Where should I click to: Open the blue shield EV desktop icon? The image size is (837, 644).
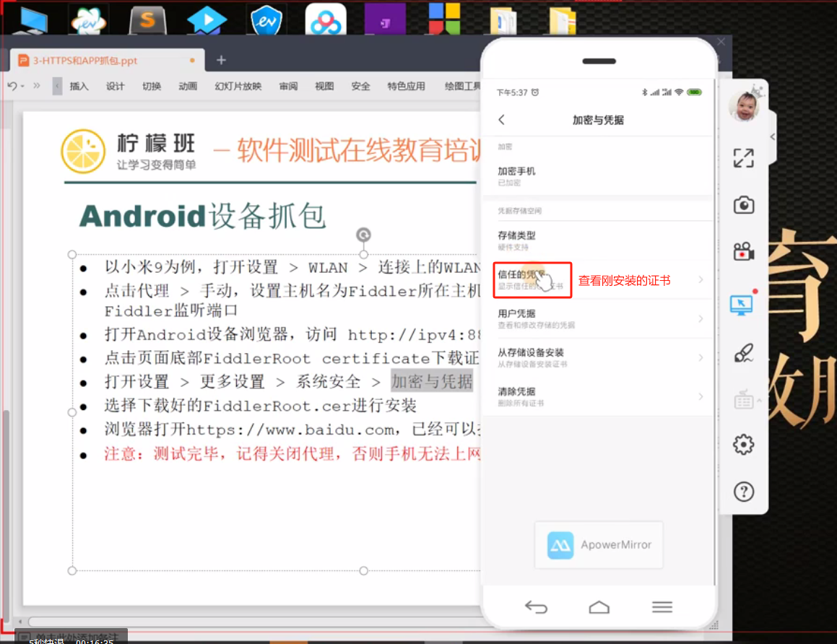[266, 20]
